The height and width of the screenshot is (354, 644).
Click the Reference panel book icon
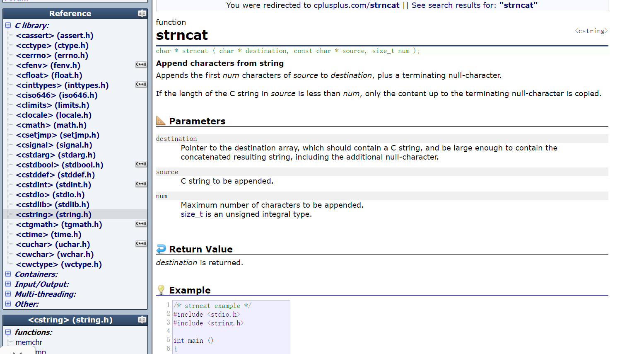pyautogui.click(x=142, y=13)
